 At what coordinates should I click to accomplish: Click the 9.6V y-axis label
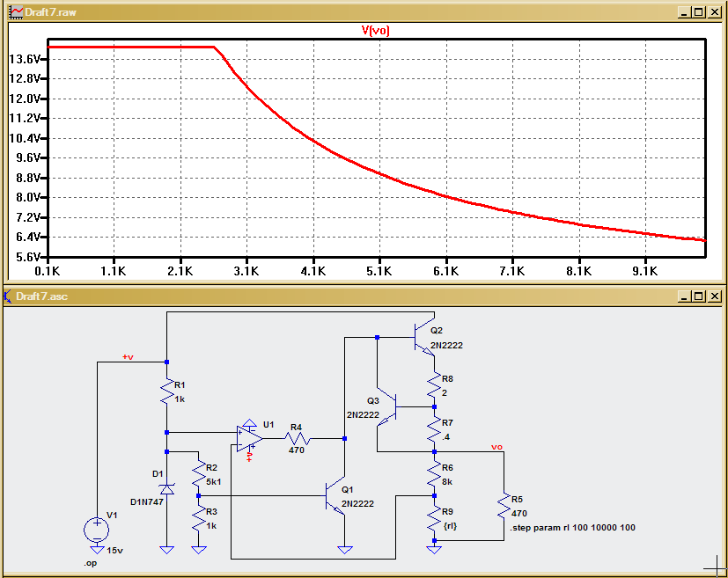pos(29,157)
